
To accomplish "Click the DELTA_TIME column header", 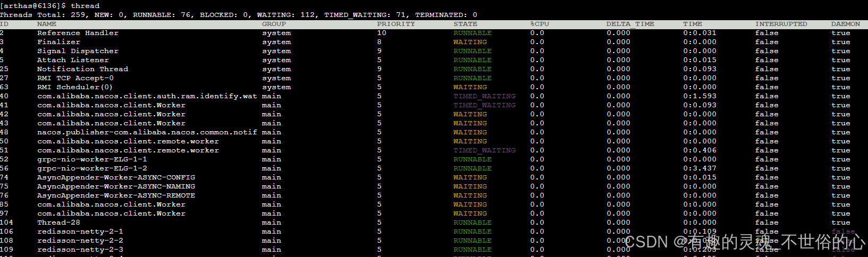I will (630, 24).
